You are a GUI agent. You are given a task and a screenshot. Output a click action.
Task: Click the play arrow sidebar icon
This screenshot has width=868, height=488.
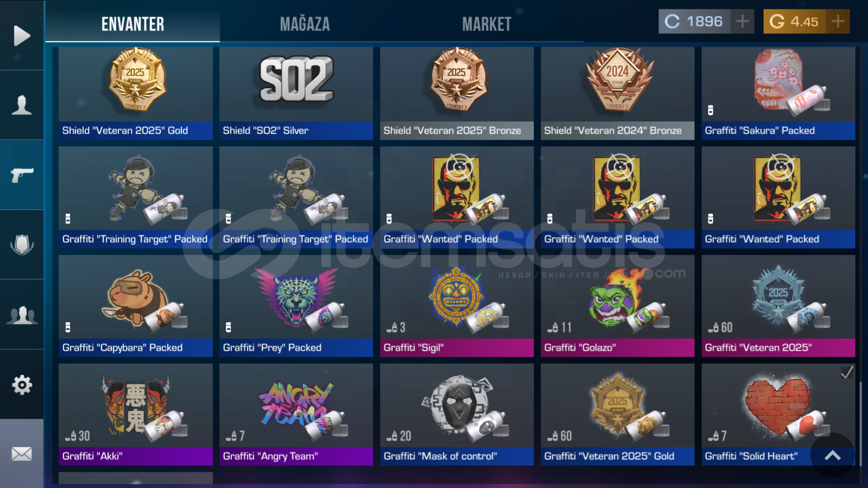(22, 36)
